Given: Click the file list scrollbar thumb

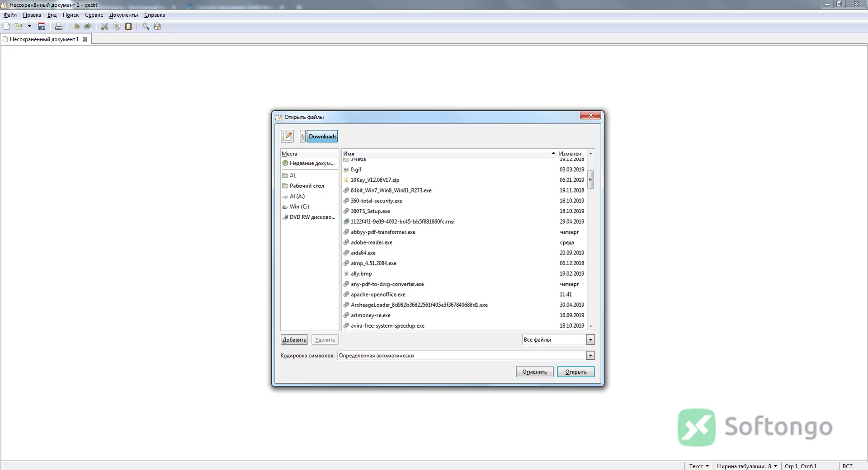Looking at the screenshot, I should click(x=590, y=179).
